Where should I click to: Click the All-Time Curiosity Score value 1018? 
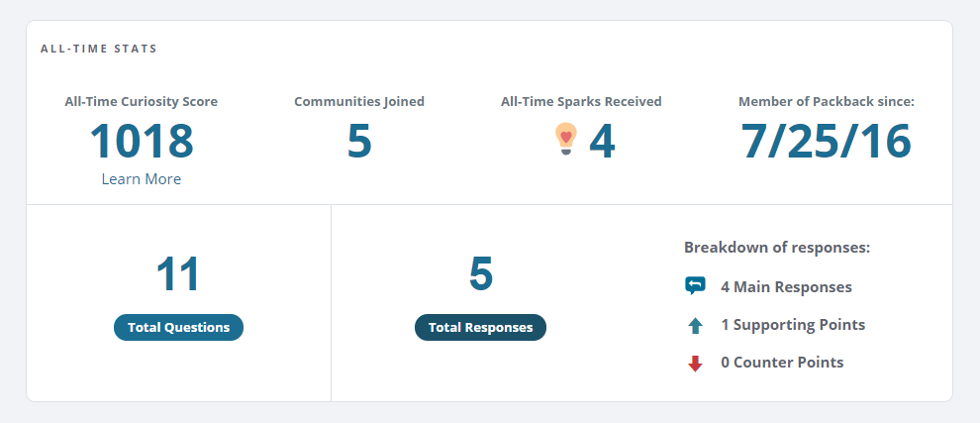pos(142,142)
